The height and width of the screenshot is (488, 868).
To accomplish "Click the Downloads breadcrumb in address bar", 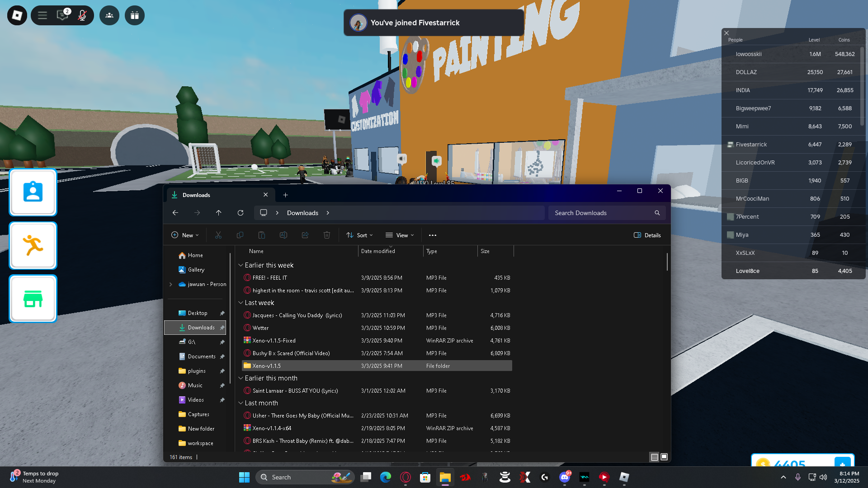I will (302, 213).
